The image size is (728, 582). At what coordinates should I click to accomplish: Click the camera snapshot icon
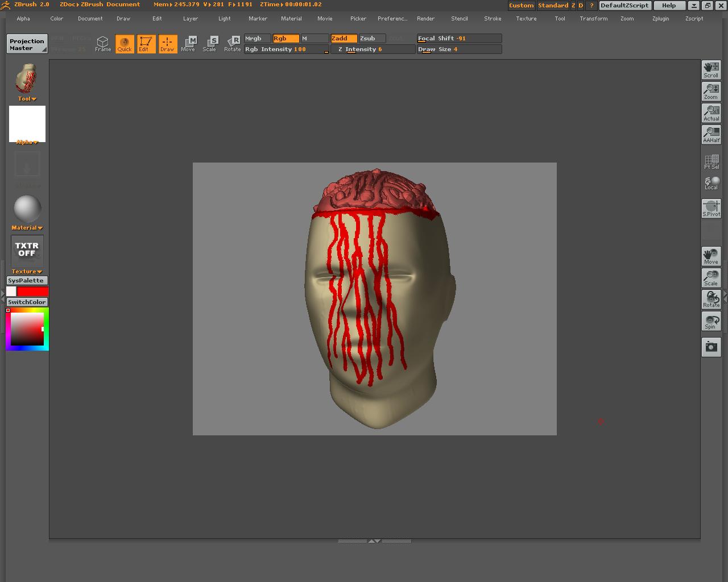coord(711,347)
